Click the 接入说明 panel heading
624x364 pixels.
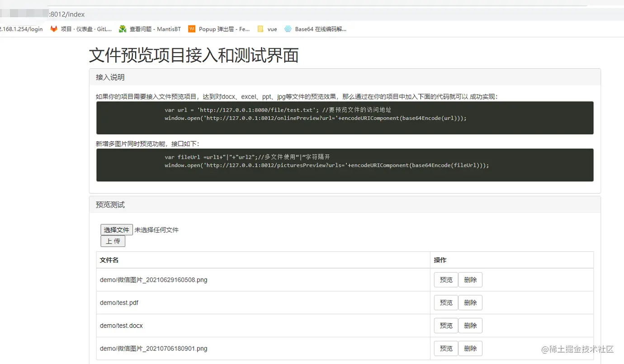click(345, 77)
